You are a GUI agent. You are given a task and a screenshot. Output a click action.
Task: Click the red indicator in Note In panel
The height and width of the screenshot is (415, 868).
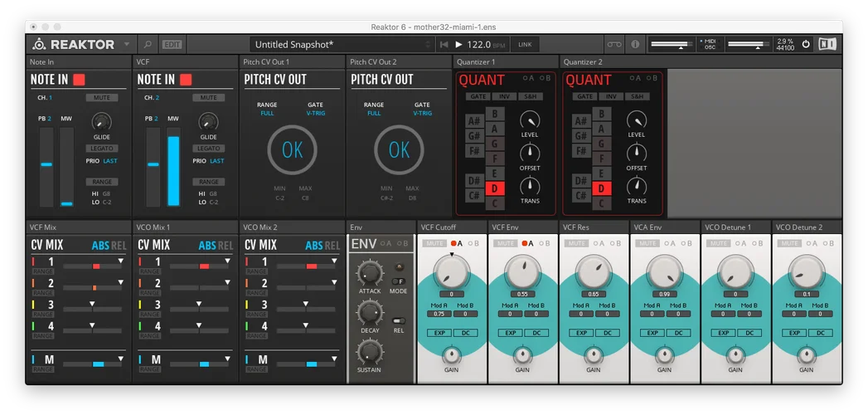coord(79,80)
